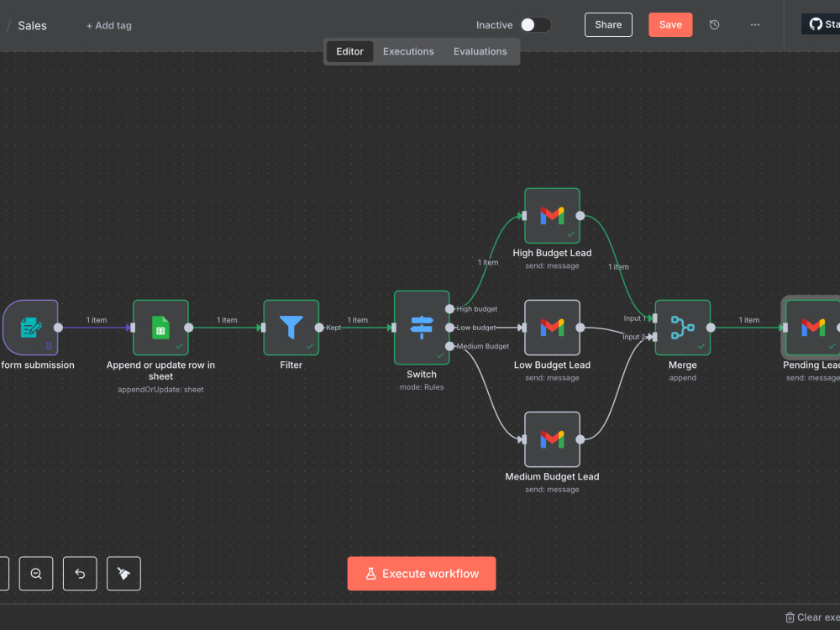Click the Filter Kept output connector
This screenshot has width=840, height=630.
coord(319,328)
